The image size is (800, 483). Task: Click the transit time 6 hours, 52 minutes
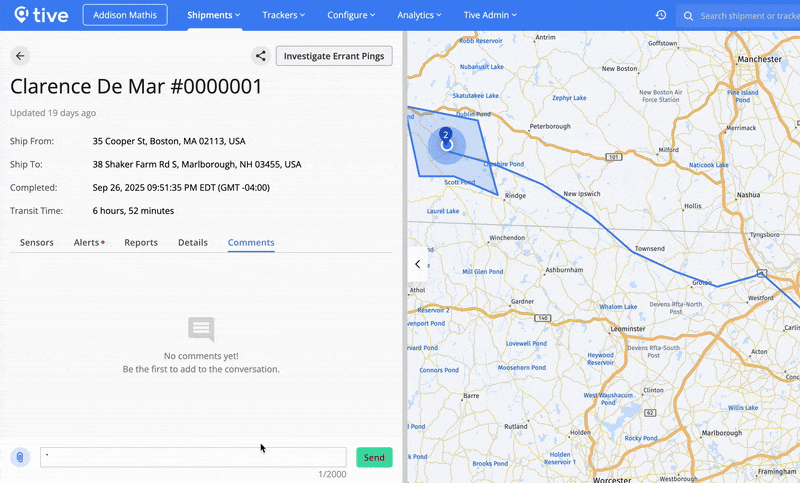click(x=133, y=211)
